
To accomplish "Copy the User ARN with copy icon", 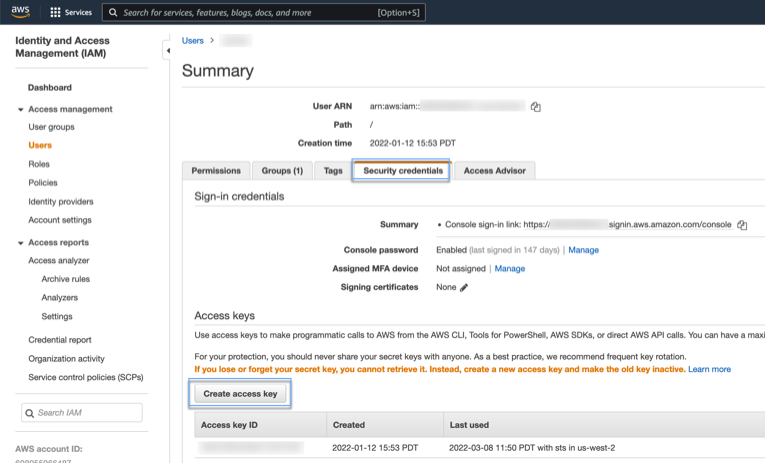I will click(x=536, y=107).
